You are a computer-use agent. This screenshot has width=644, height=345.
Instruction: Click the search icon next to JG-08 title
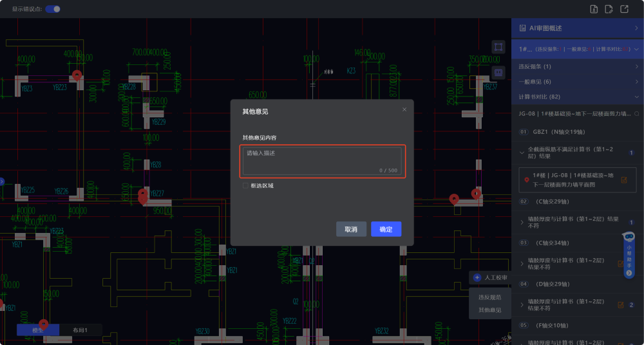pyautogui.click(x=636, y=114)
